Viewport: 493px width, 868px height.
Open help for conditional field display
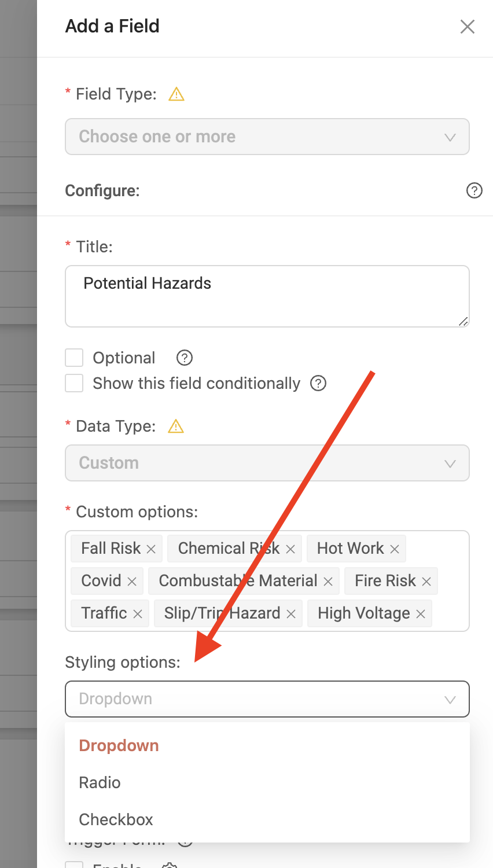[318, 383]
